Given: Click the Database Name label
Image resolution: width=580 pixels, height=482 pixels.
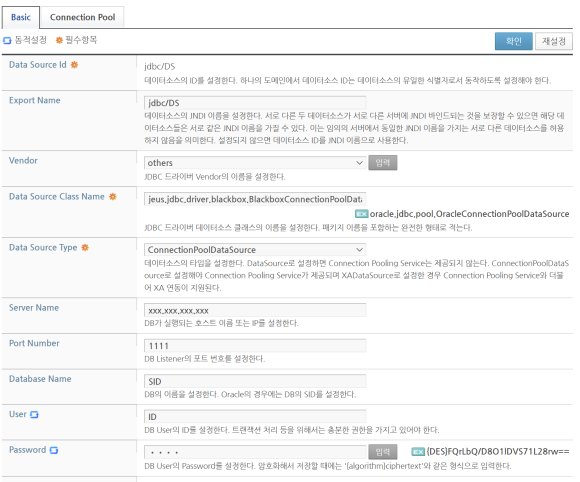Looking at the screenshot, I should (40, 379).
